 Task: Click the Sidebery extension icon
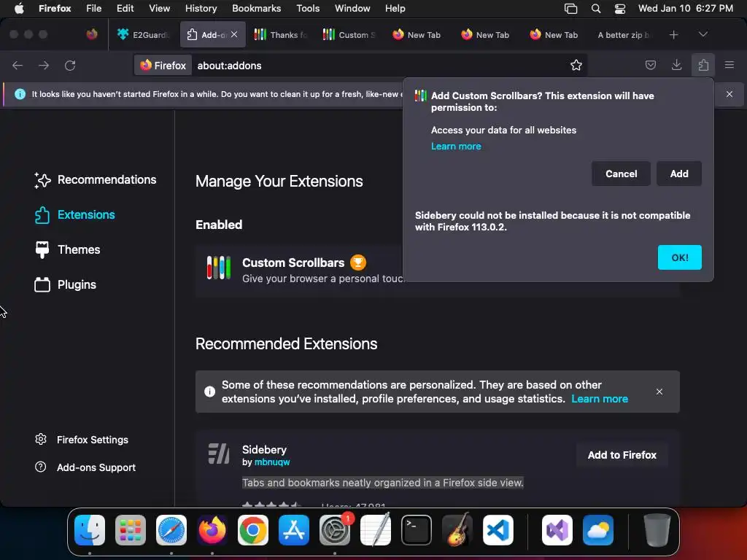(x=219, y=454)
